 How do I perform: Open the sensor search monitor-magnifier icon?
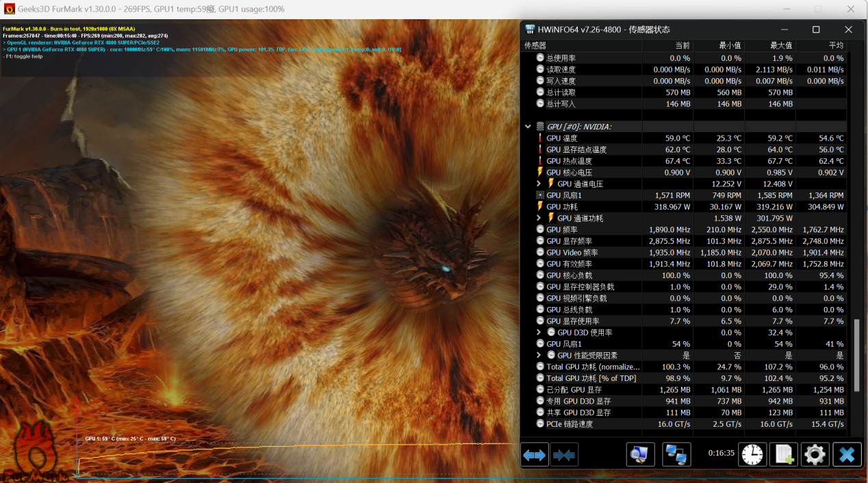[x=640, y=454]
